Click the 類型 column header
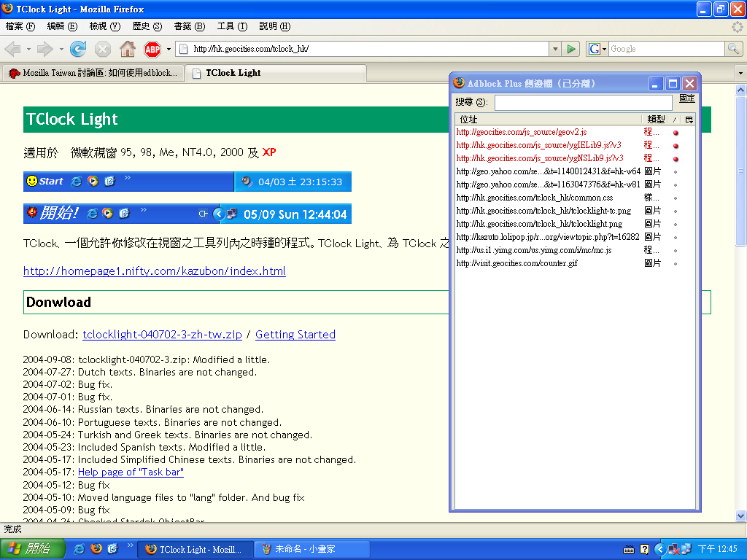 [x=655, y=119]
